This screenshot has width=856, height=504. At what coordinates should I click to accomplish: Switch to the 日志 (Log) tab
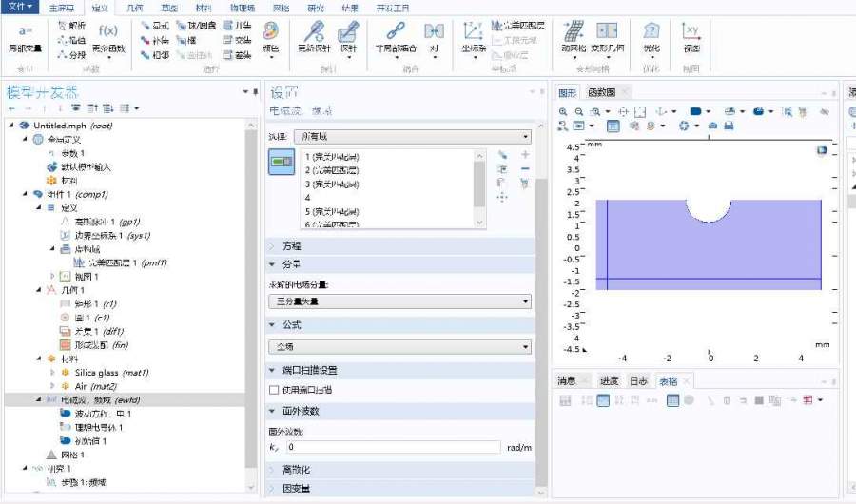click(637, 380)
